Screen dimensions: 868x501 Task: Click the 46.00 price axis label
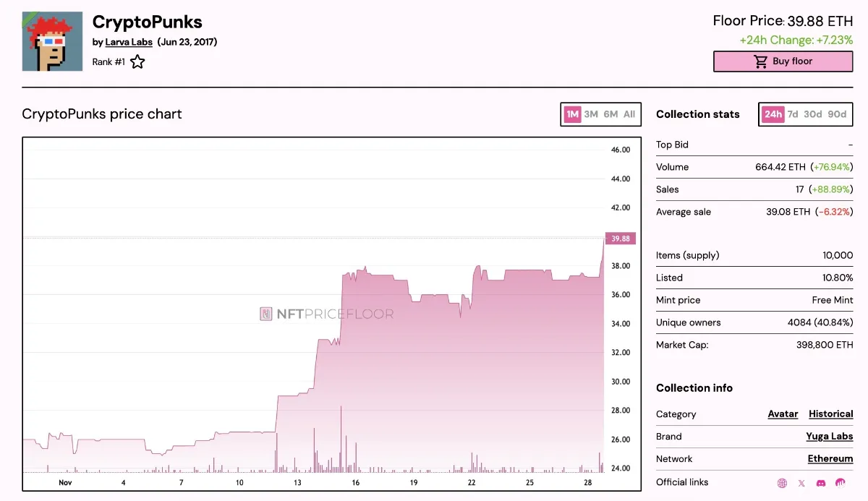(621, 150)
